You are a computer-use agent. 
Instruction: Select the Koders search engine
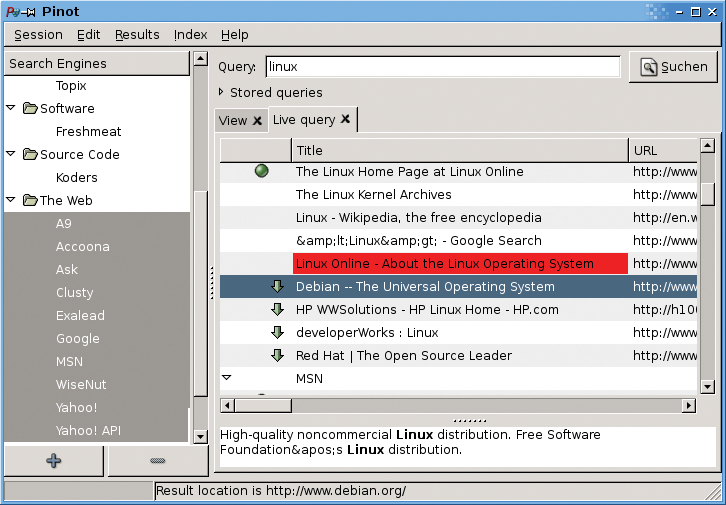76,177
